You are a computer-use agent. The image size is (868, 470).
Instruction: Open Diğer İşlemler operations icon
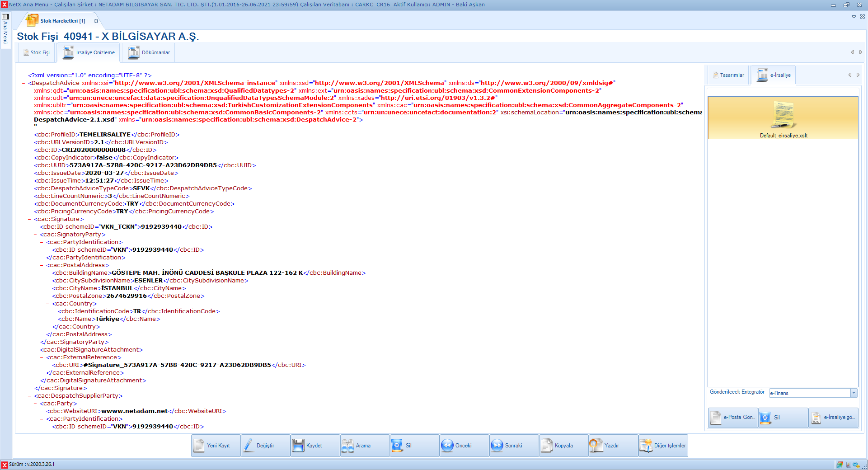point(662,446)
